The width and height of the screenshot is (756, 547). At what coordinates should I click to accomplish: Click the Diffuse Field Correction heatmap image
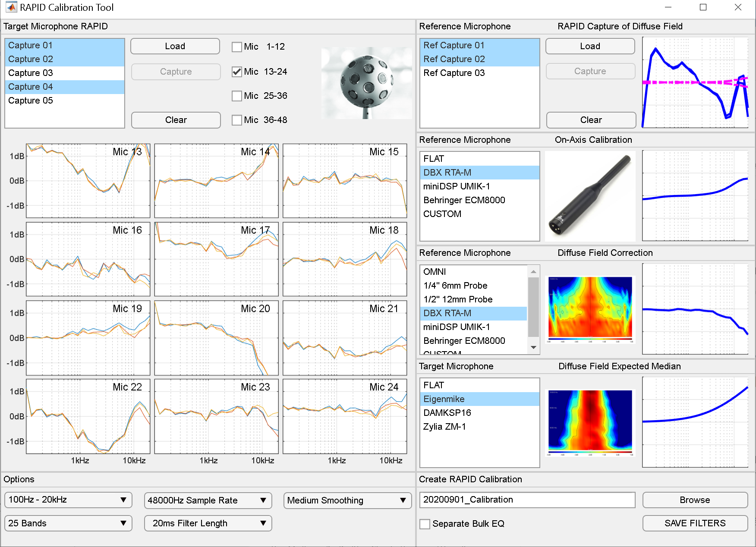590,309
